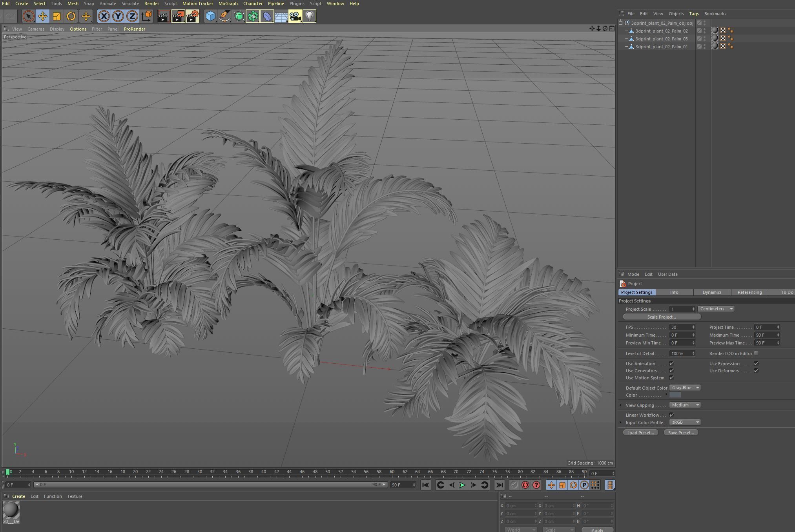Apply the coordinate values
Viewport: 795px width, 532px height.
tap(597, 530)
